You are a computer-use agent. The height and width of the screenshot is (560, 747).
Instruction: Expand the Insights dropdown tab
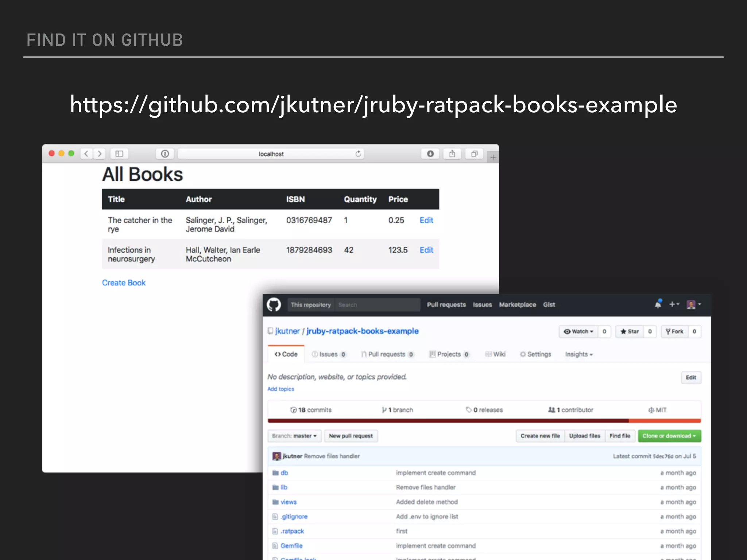(x=579, y=354)
